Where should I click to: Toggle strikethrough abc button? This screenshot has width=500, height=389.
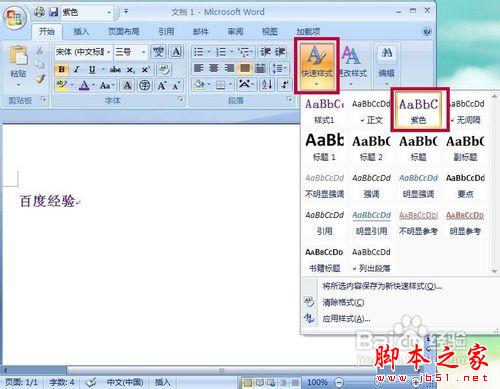tap(115, 69)
